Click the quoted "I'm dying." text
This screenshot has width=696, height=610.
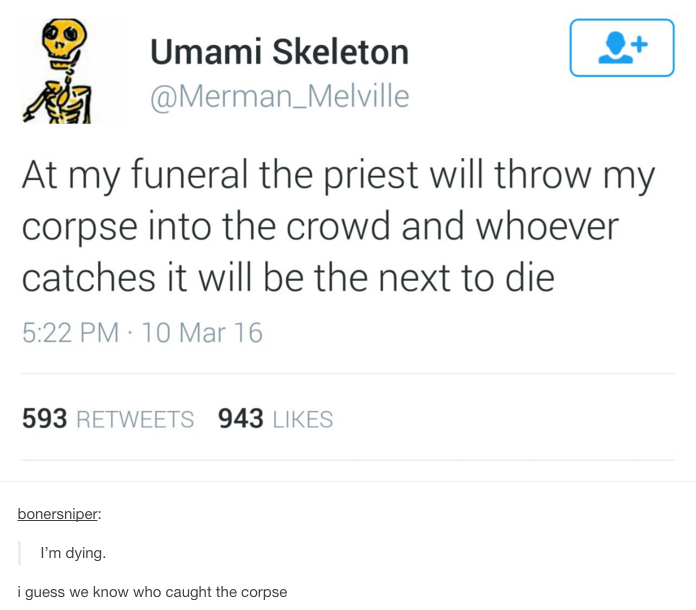pyautogui.click(x=73, y=552)
